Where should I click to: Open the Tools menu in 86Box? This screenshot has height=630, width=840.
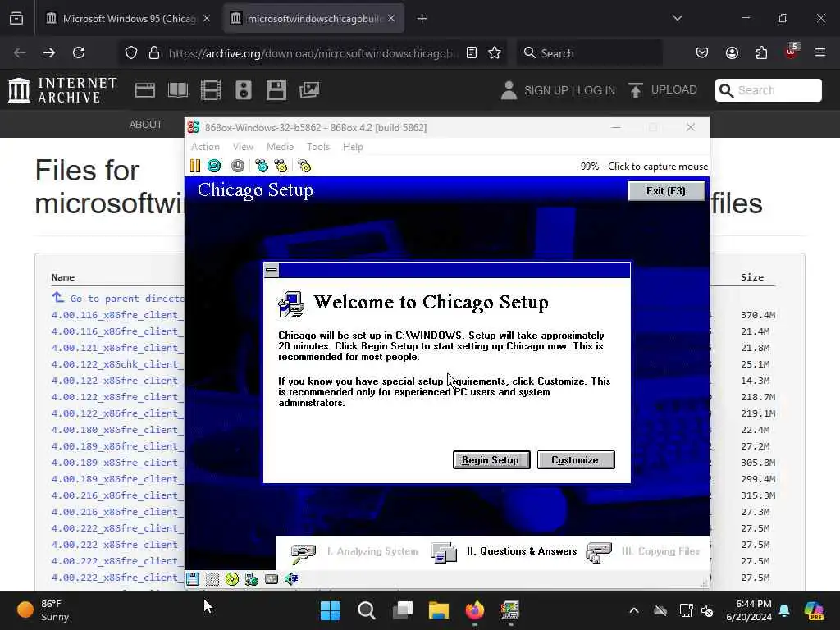(318, 147)
